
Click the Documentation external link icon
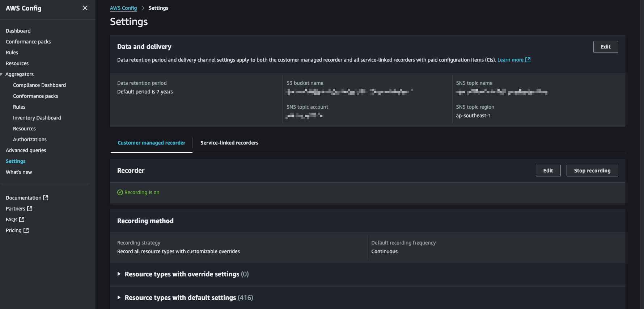click(x=46, y=198)
